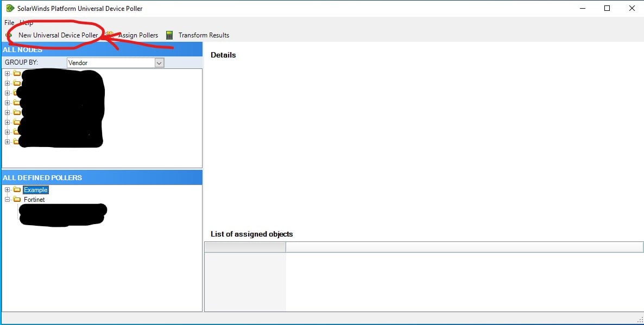644x325 pixels.
Task: Close the Universal Device Poller window
Action: (x=632, y=8)
